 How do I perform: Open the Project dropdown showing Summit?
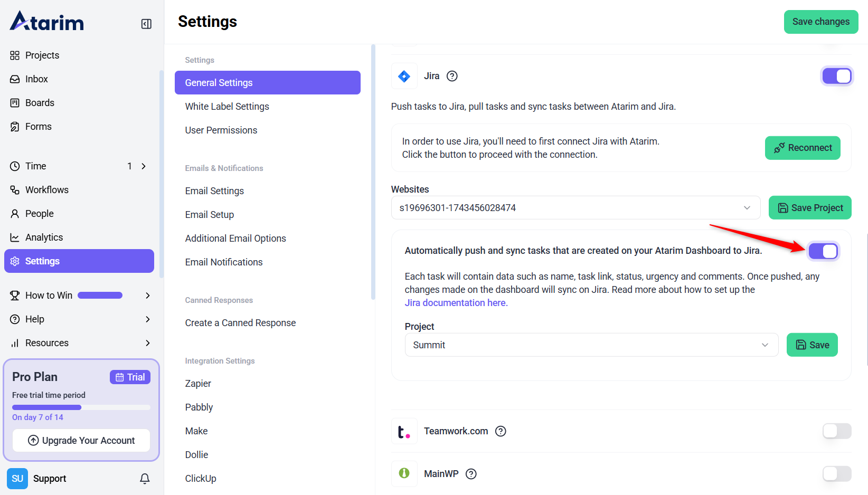(x=591, y=345)
